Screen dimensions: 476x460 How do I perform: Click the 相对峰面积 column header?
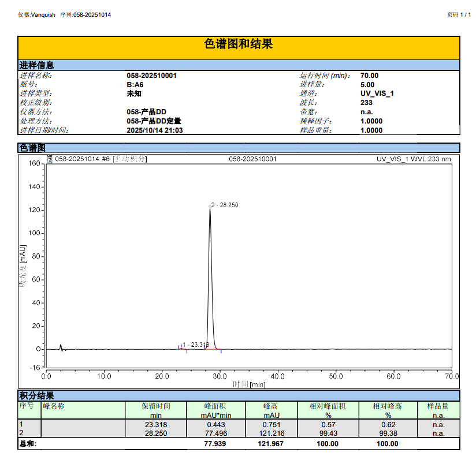(x=328, y=410)
